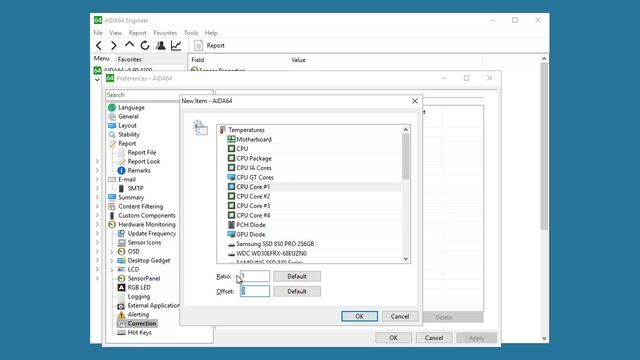640x360 pixels.
Task: Click Default button next to Offset
Action: click(297, 291)
